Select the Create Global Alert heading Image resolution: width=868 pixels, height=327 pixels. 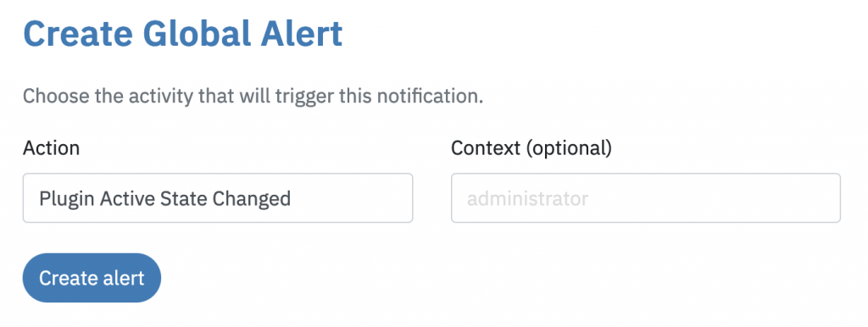[183, 34]
